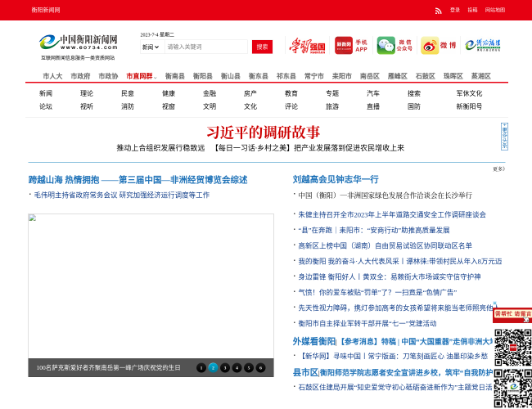Open the Weibo 微博 icon
The width and height of the screenshot is (532, 409).
(439, 46)
